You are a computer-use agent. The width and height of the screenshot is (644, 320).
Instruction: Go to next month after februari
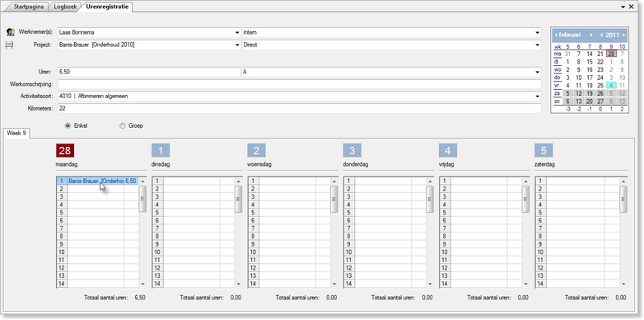tap(591, 35)
